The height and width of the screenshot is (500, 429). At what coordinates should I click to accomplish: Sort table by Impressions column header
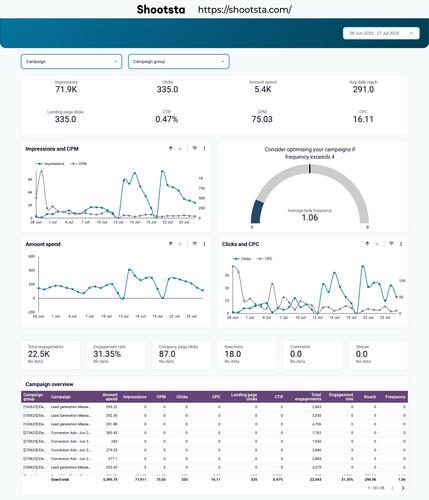coord(135,397)
